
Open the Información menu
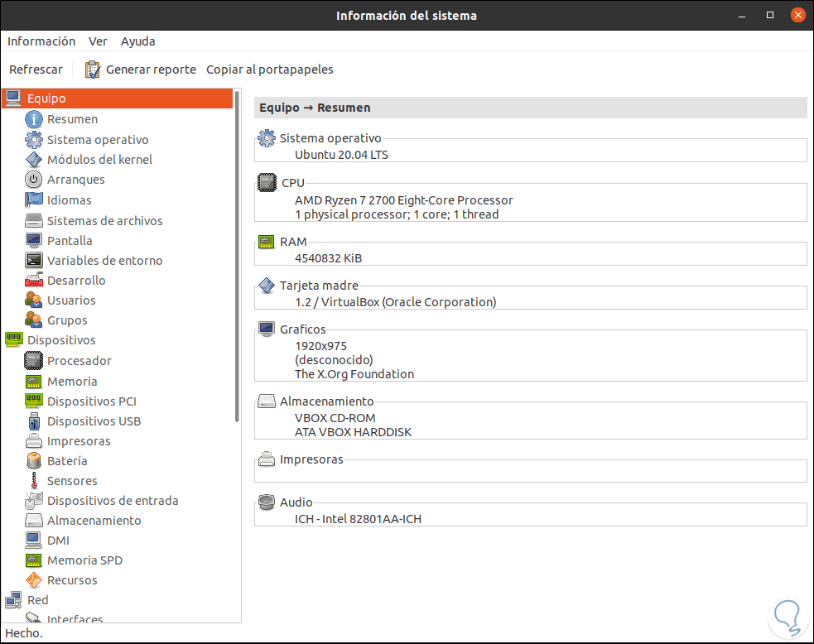pos(41,41)
